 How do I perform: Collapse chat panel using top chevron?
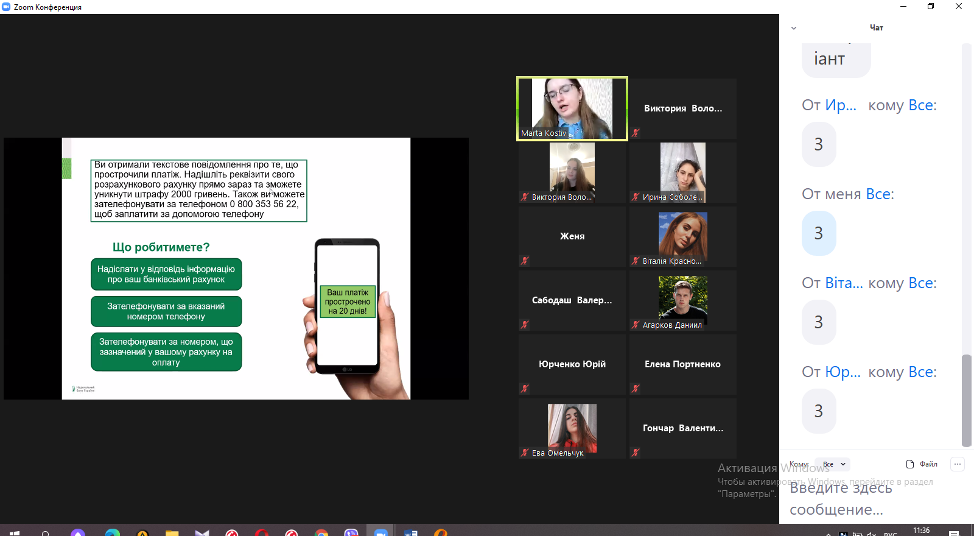[x=794, y=28]
